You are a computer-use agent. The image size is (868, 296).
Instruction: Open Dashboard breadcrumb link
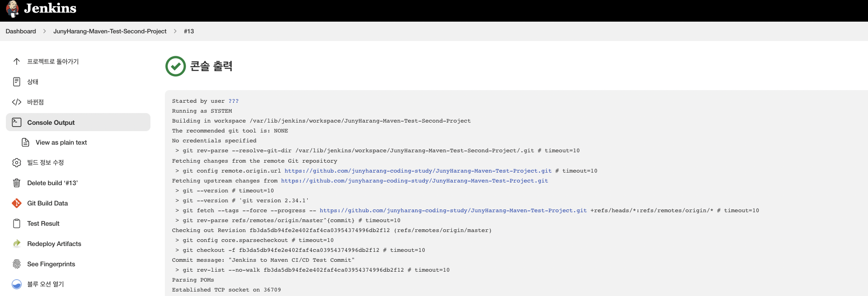coord(21,31)
